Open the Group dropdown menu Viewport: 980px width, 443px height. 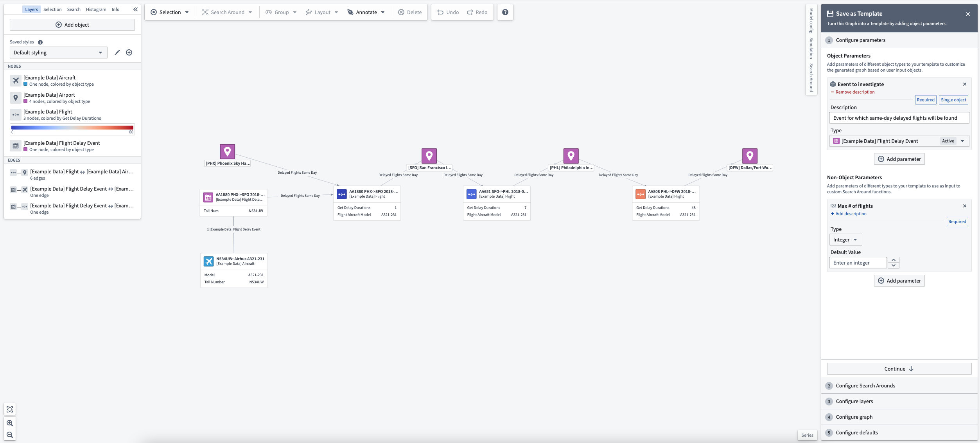[x=281, y=12]
